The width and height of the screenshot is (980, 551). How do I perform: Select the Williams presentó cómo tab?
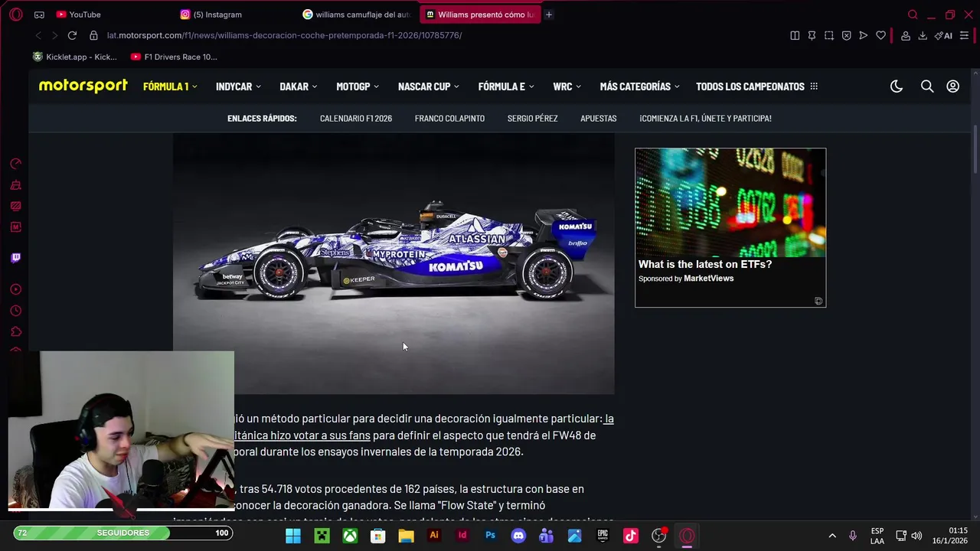tap(481, 15)
